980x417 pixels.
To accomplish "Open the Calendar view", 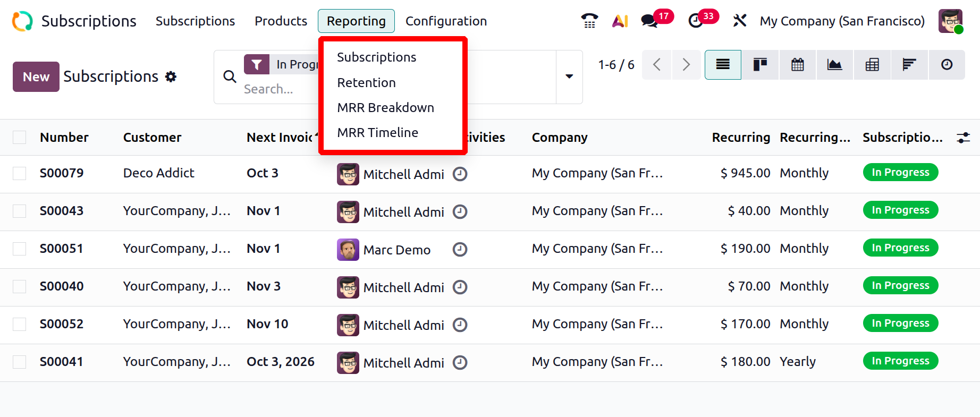I will (x=797, y=65).
